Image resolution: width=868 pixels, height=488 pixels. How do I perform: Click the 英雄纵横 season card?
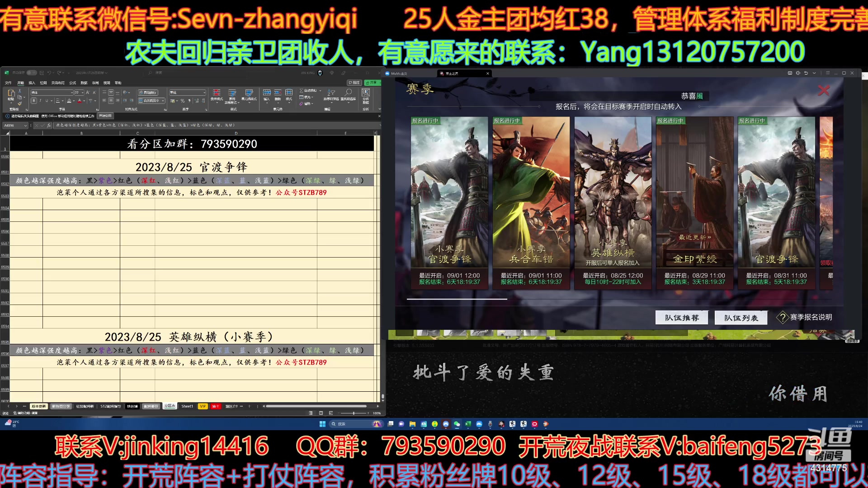click(613, 202)
